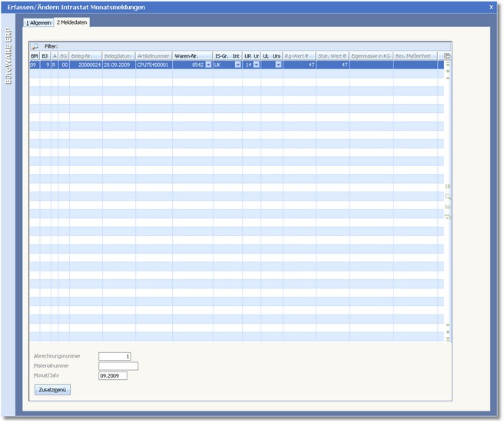Open the column chooser icon at table corner
Viewport: 504px width, 423px height.
[x=448, y=56]
